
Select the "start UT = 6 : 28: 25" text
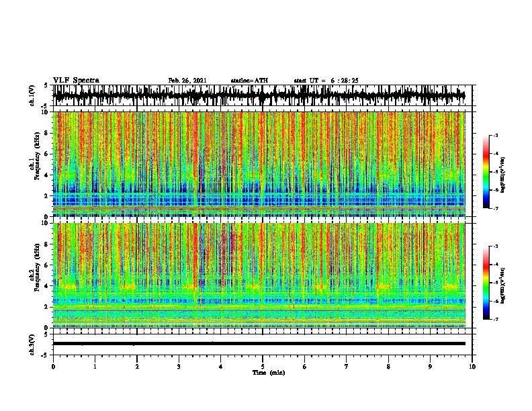326,81
